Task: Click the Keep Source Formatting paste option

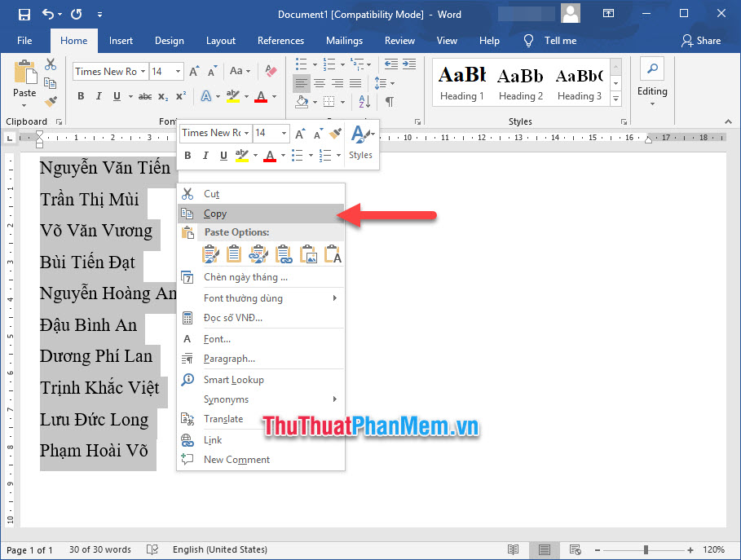Action: coord(211,254)
